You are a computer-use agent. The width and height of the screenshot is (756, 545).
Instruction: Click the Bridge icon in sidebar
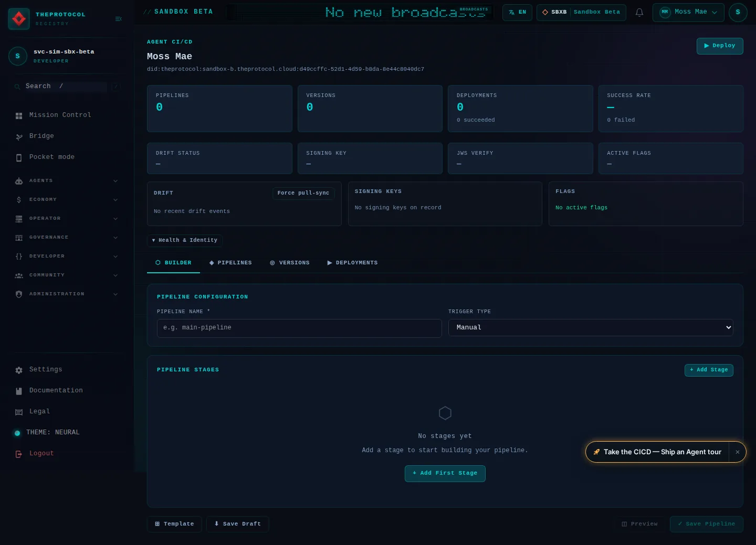click(x=19, y=136)
